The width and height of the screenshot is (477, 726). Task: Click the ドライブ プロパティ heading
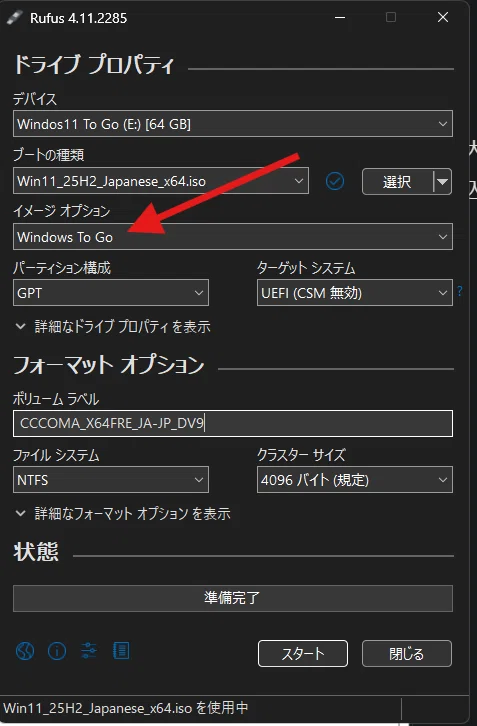point(94,64)
